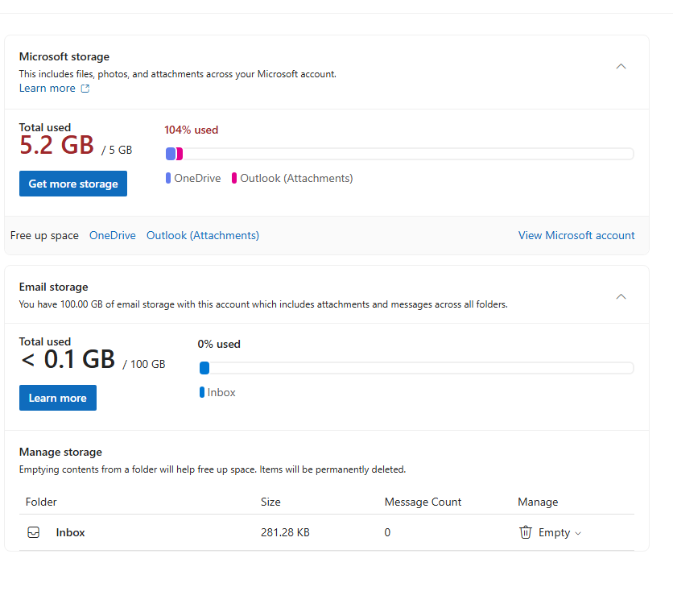Open Outlook (Attachments) free up space link

(203, 236)
